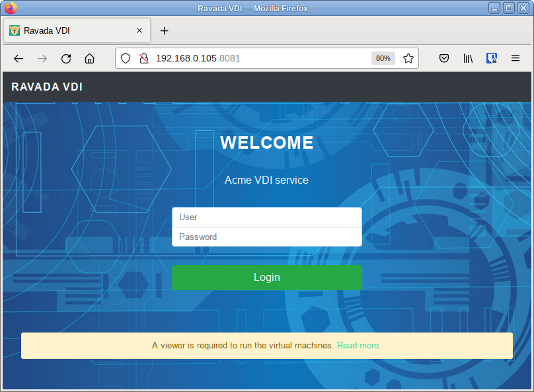This screenshot has height=392, width=534.
Task: Close the Firefox window
Action: pyautogui.click(x=523, y=8)
